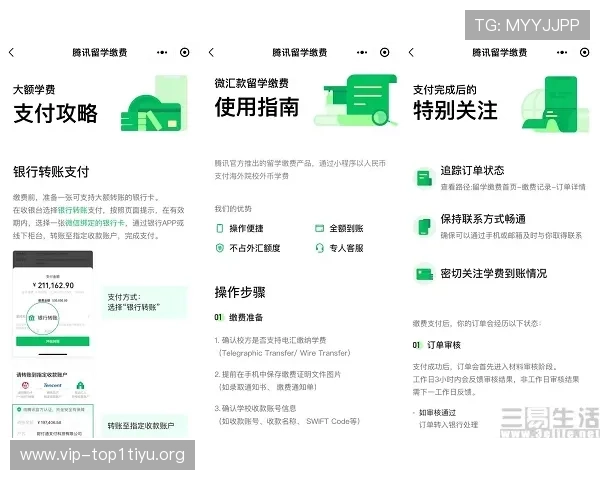
Task: Click the 支付方式 选择银行转账 callout
Action: (x=145, y=302)
